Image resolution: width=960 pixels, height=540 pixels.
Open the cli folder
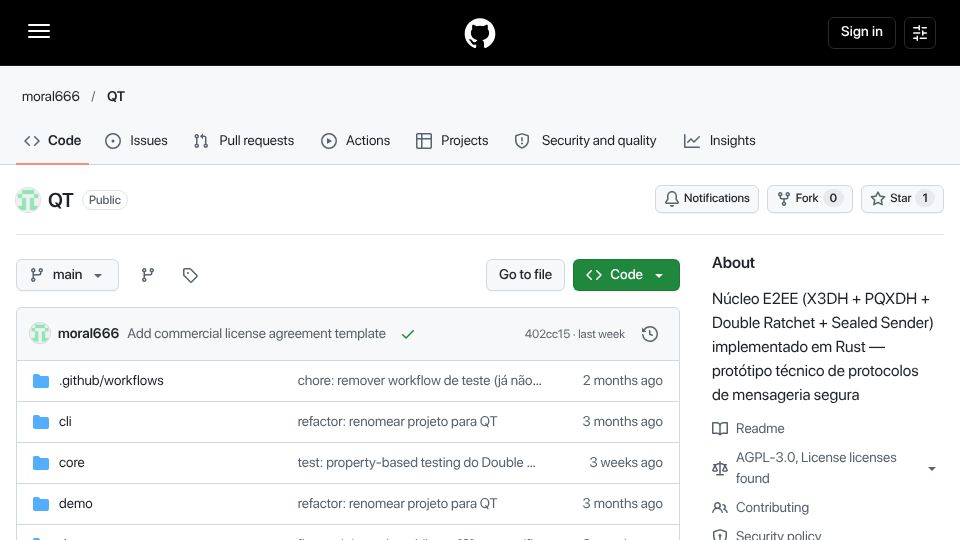click(65, 422)
